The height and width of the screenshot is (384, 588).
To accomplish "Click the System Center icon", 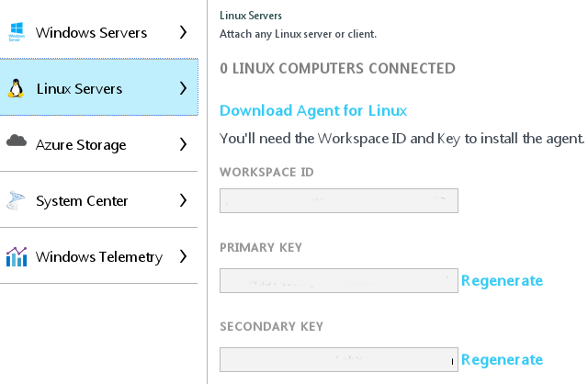I will 16,200.
